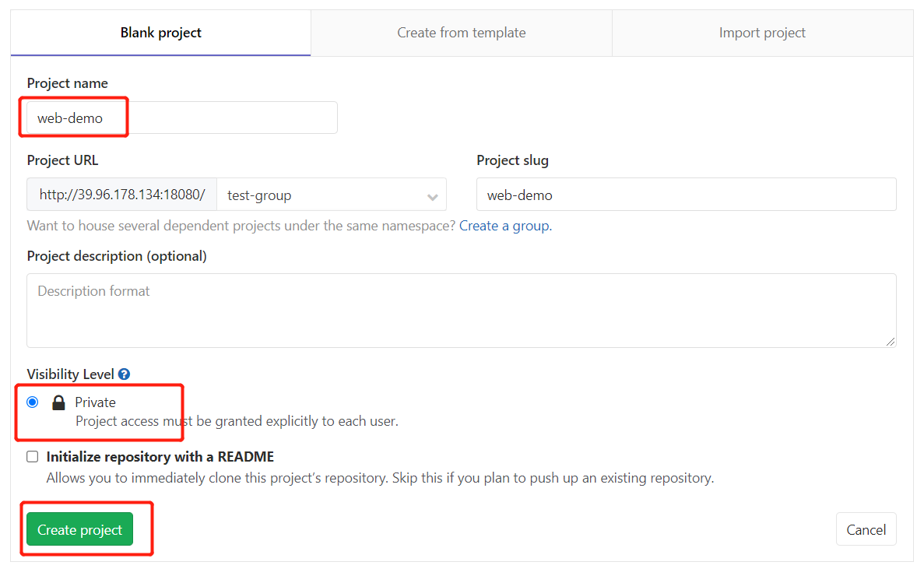Focus the Project name field containing web-demo

(x=182, y=118)
